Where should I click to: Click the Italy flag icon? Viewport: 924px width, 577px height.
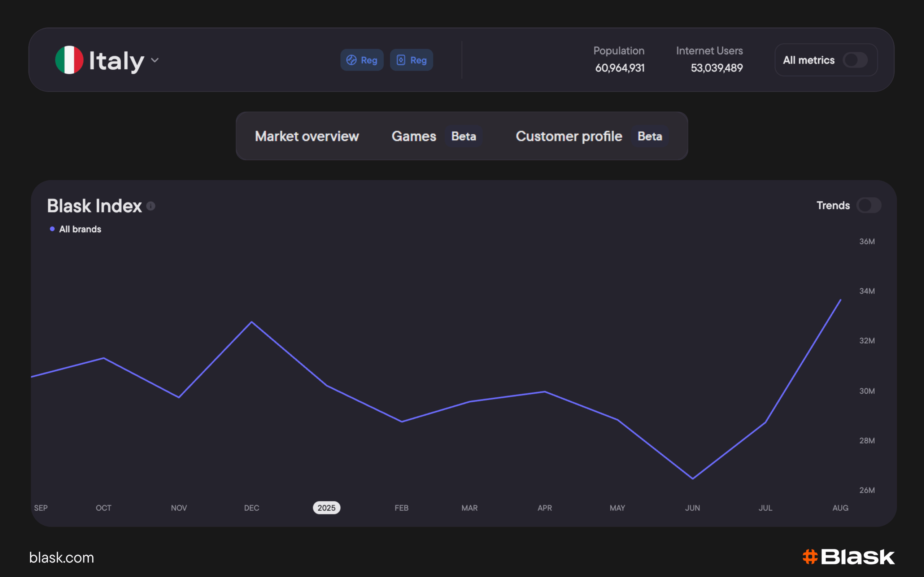tap(69, 60)
